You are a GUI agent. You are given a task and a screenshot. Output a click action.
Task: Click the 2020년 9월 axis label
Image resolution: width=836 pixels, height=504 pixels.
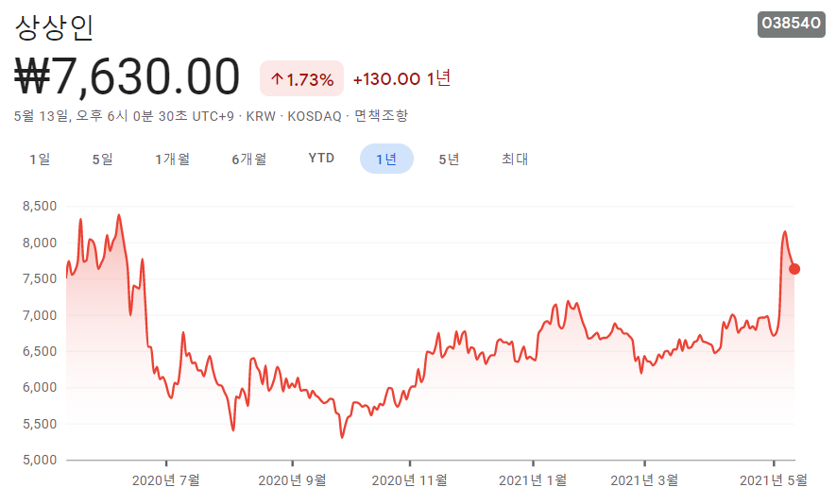(x=292, y=480)
